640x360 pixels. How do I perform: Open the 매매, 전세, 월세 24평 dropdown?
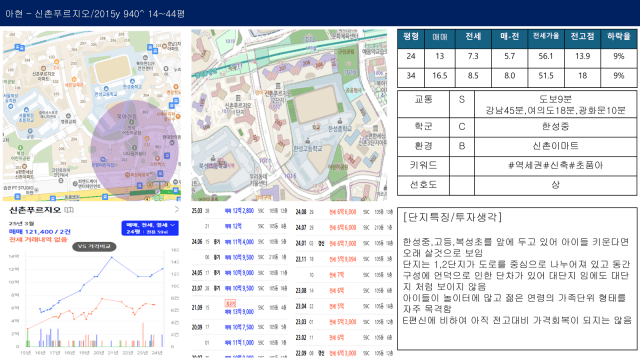150,228
